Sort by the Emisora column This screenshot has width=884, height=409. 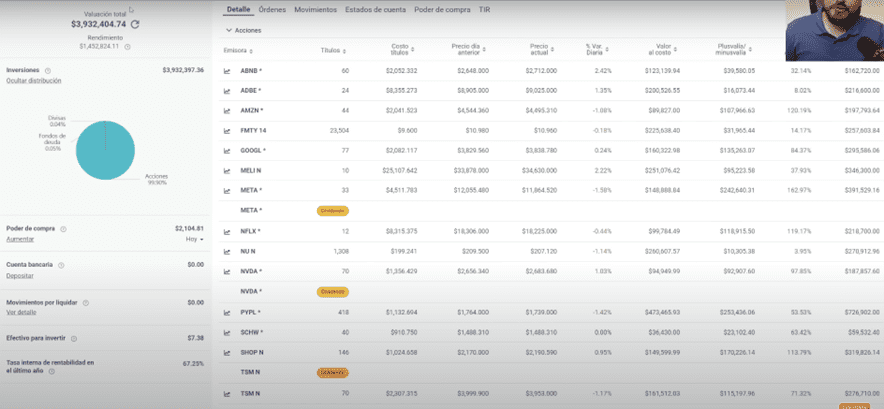point(236,49)
